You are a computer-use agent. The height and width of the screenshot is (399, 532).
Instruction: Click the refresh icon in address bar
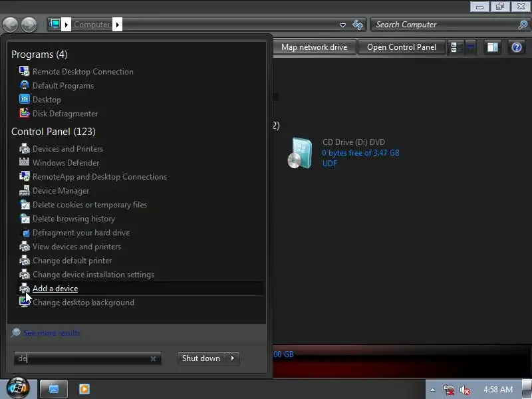coord(357,25)
